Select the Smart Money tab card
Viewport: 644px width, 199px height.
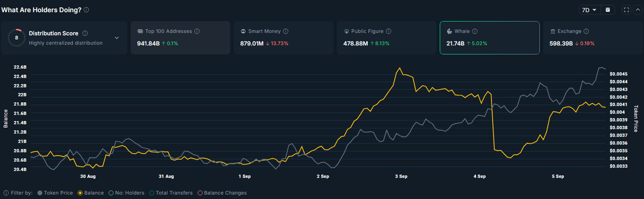[283, 38]
